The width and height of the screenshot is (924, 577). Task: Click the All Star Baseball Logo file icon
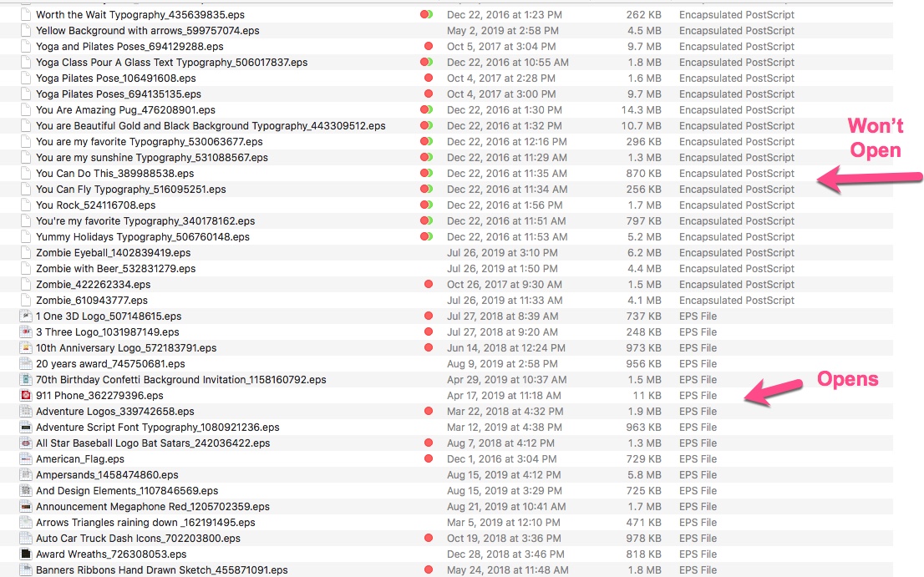coord(25,443)
